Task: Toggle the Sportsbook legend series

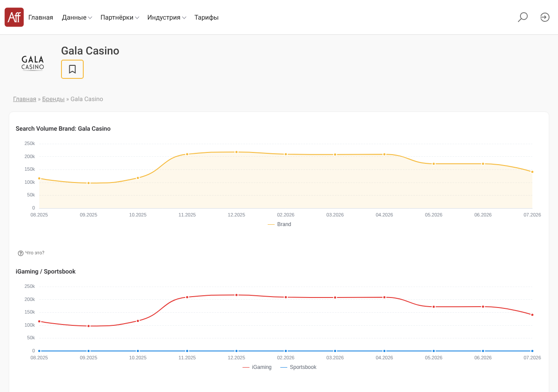Action: 299,367
